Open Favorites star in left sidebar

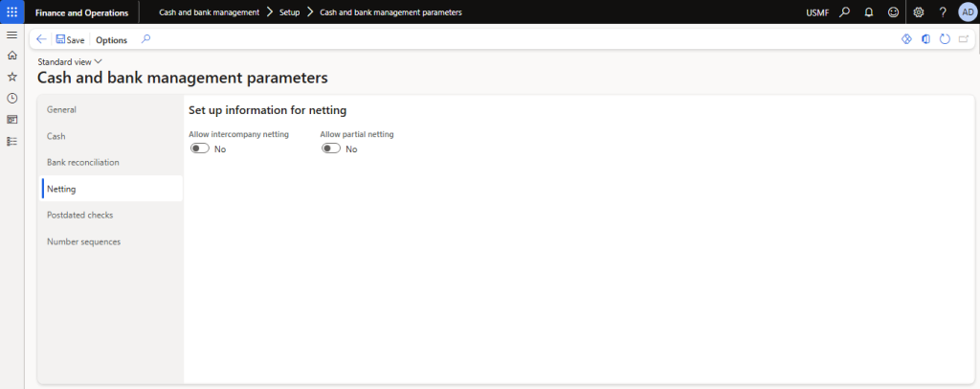click(11, 76)
